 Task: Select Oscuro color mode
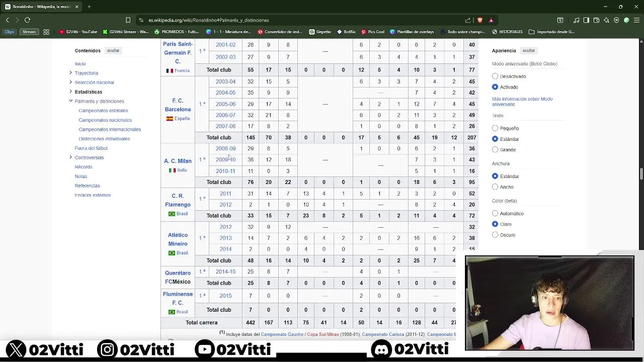point(495,235)
